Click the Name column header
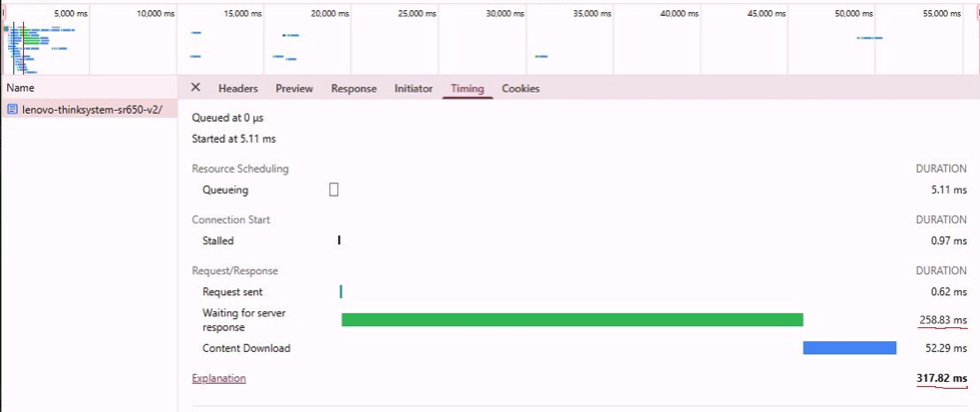 pos(20,88)
